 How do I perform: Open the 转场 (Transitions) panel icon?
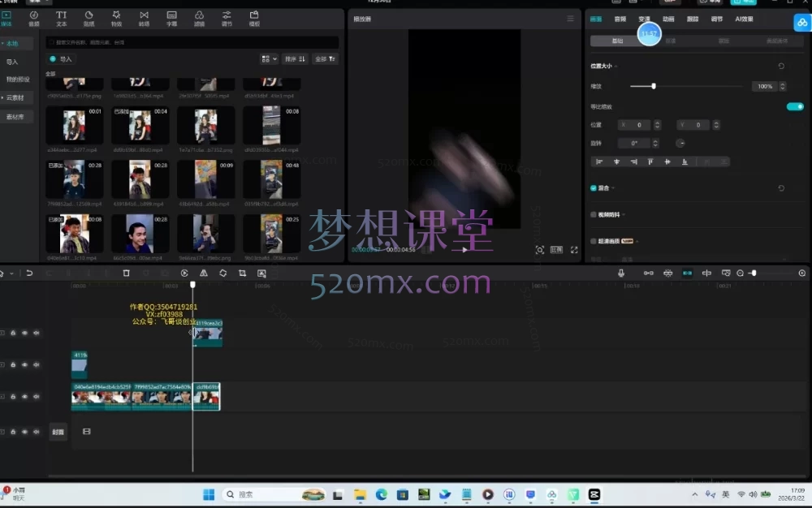pyautogui.click(x=144, y=18)
